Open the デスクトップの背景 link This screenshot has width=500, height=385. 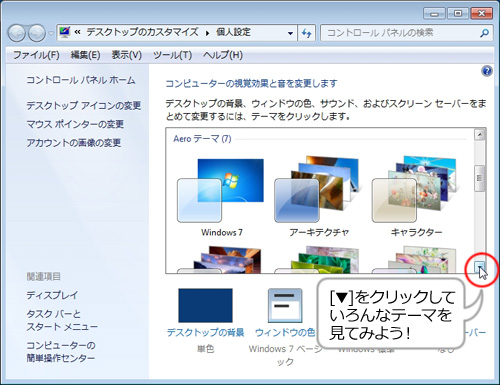pos(205,332)
